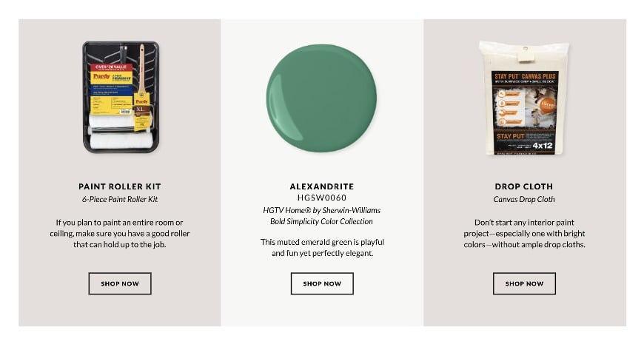Click the 4x12 size label on drop cloth

(543, 145)
